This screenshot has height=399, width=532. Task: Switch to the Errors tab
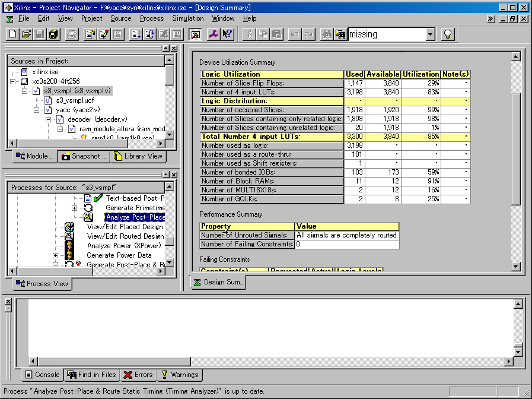coord(137,375)
